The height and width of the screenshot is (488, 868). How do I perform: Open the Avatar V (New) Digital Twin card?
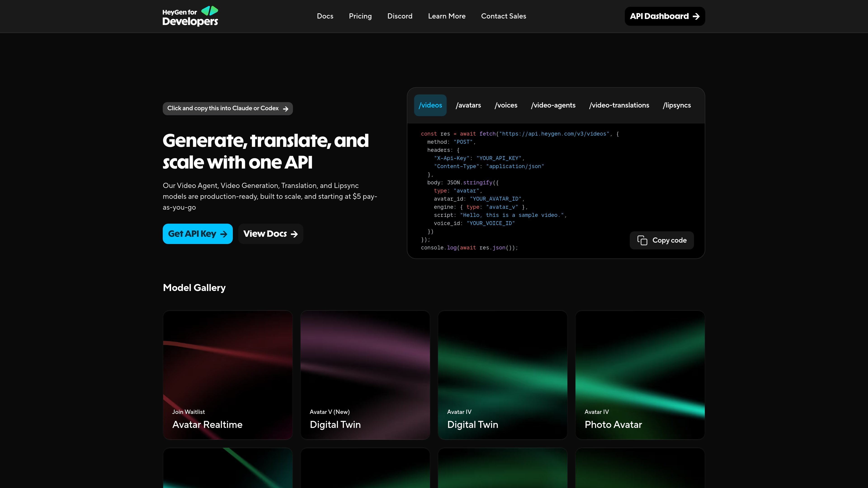click(x=365, y=375)
